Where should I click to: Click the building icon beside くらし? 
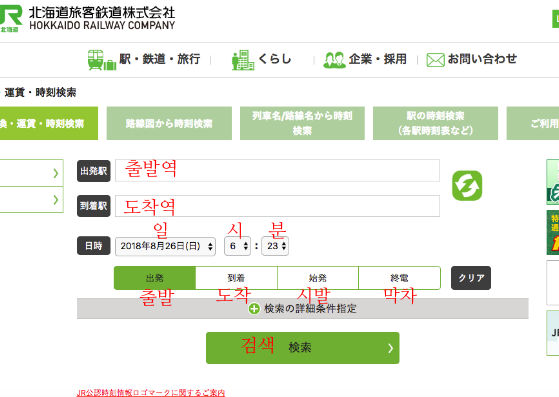point(243,60)
